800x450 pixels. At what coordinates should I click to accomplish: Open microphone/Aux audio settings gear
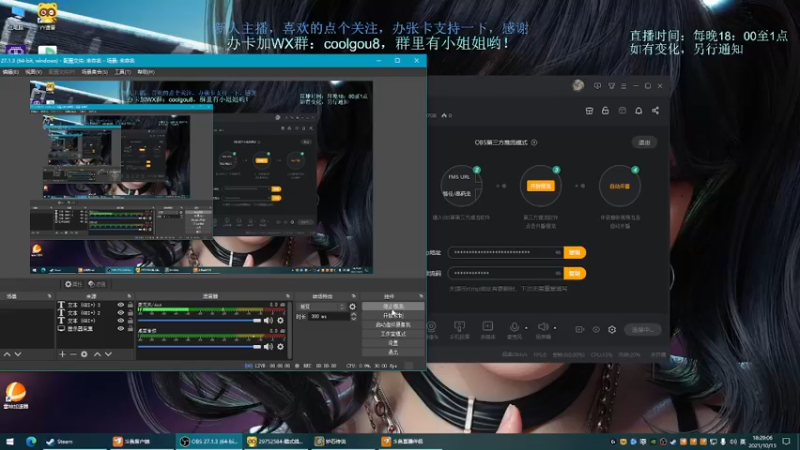click(280, 320)
